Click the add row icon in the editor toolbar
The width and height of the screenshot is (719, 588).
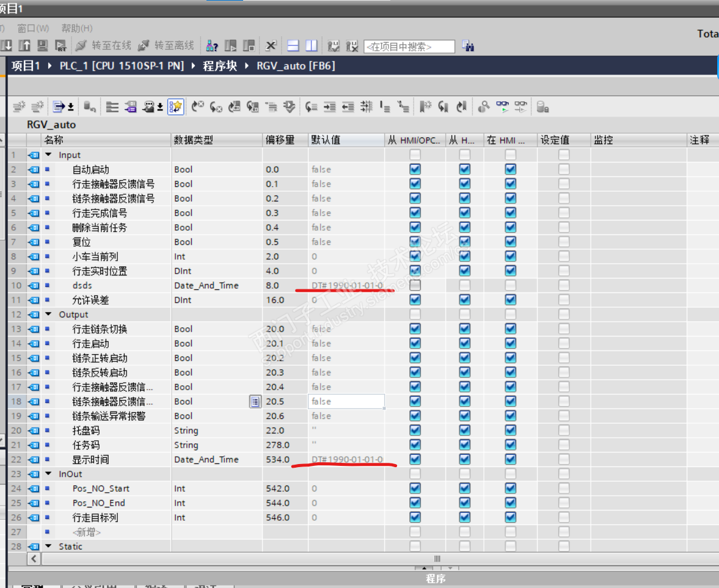click(x=37, y=107)
